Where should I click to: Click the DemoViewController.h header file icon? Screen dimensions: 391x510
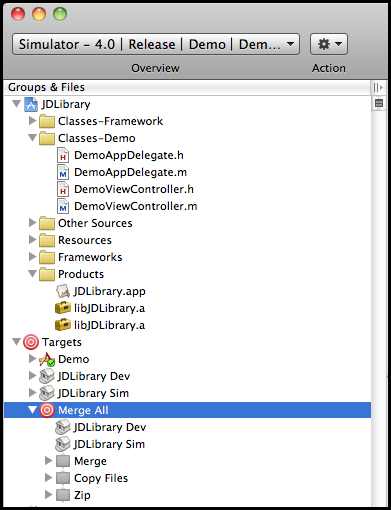[63, 189]
